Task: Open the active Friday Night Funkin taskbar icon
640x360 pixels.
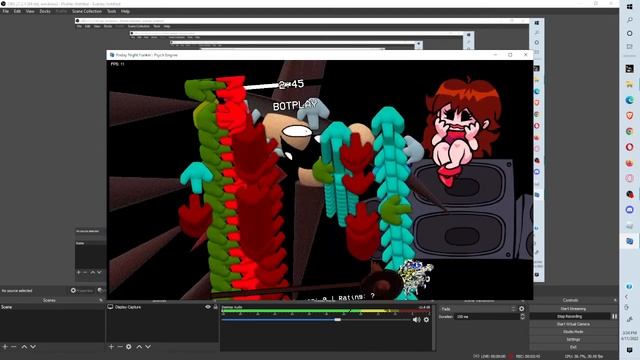Action: (629, 241)
